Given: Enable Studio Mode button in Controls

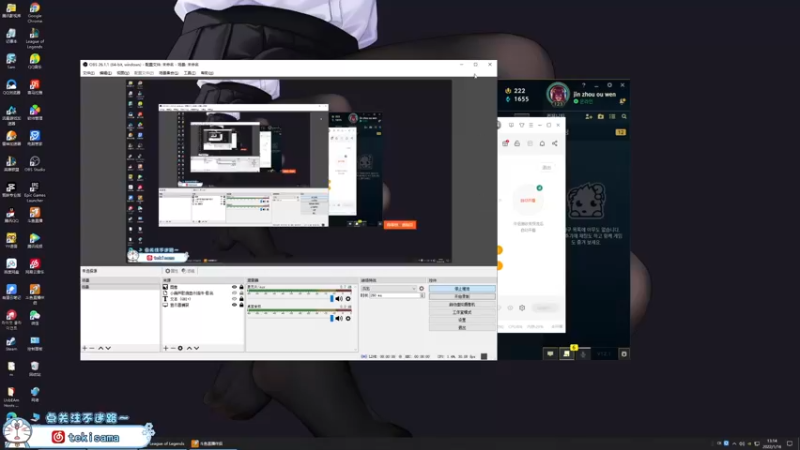Looking at the screenshot, I should click(x=462, y=312).
